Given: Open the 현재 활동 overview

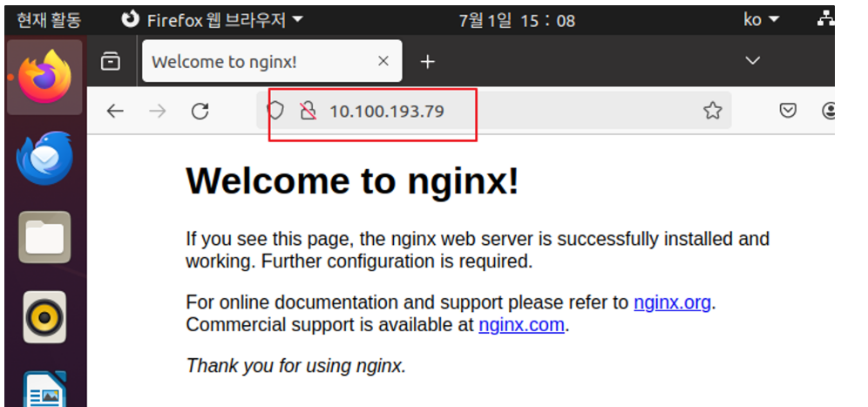Looking at the screenshot, I should click(49, 21).
